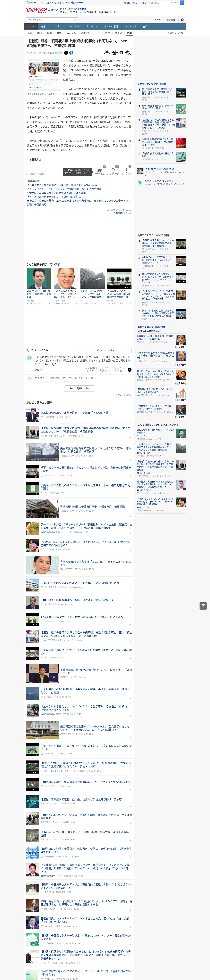Open article 17.7%値上げが必要 千葉・松戸市の水道料金
The height and width of the screenshot is (980, 210).
coord(82,617)
